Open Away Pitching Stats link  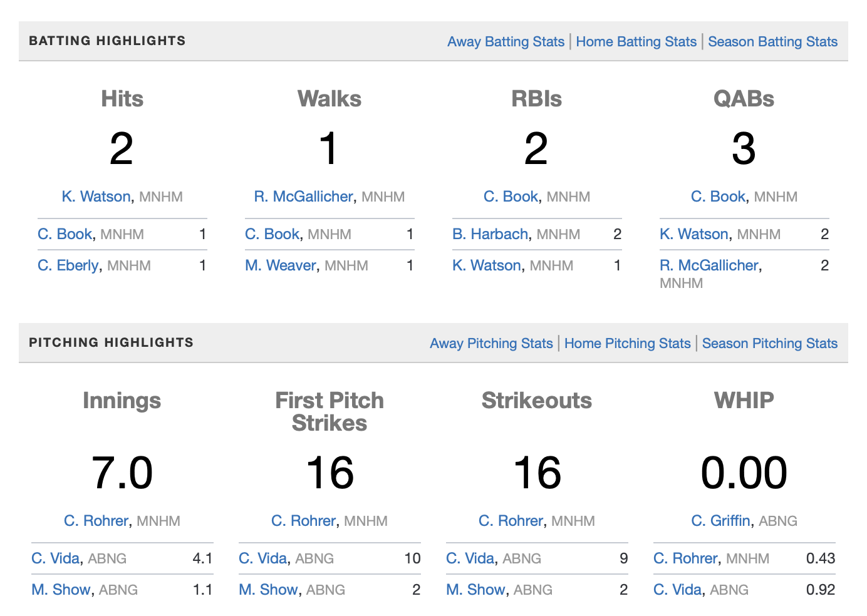pyautogui.click(x=491, y=344)
